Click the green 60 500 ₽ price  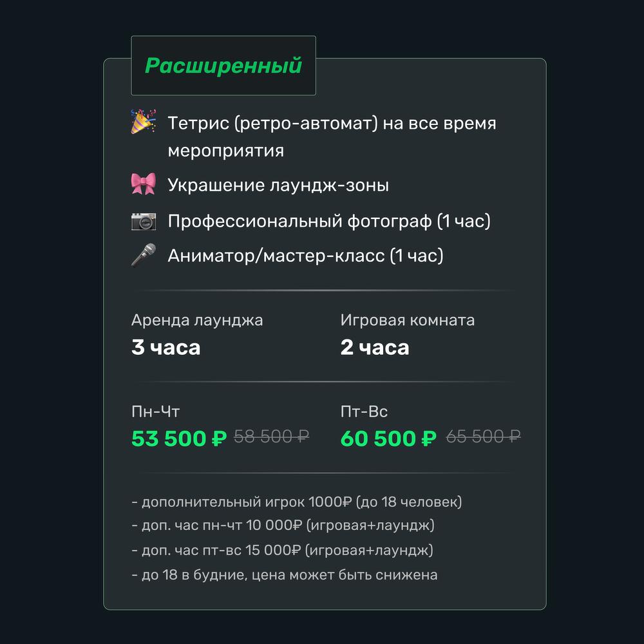[x=388, y=439]
